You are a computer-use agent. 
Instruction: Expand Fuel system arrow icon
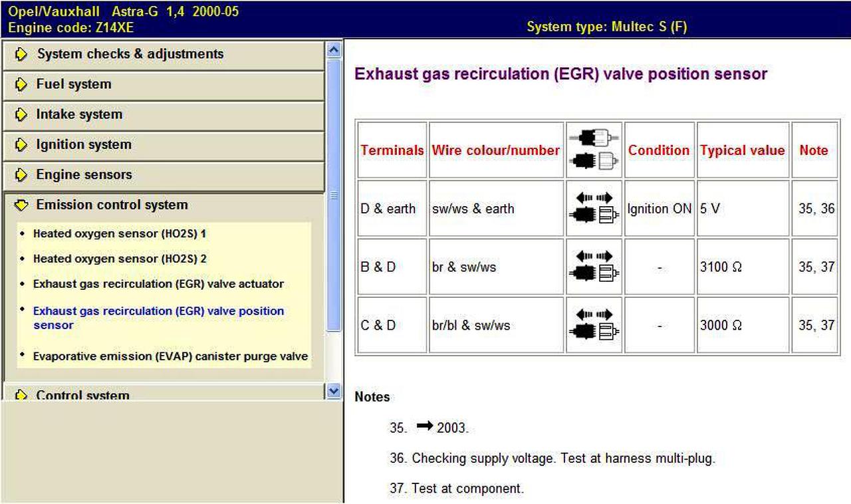pos(21,84)
